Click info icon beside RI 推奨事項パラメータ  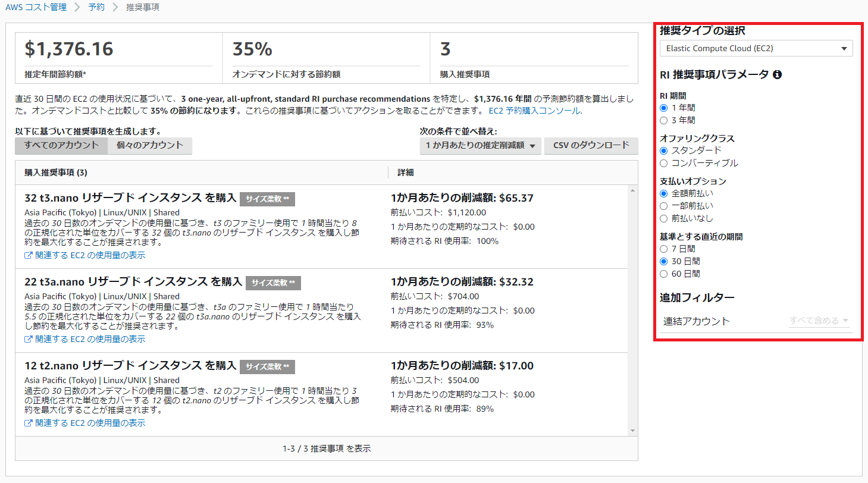click(777, 75)
